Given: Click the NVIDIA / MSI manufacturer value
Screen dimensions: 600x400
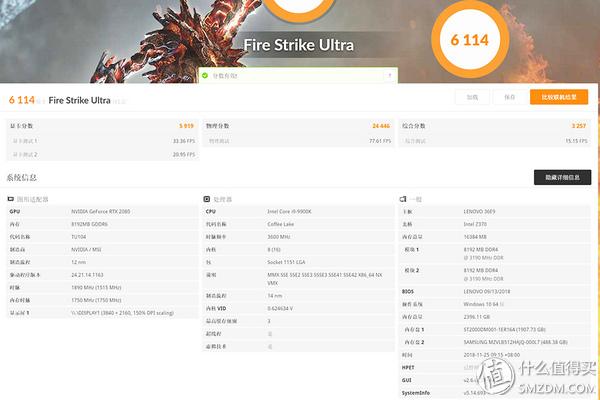Looking at the screenshot, I should 86,250.
